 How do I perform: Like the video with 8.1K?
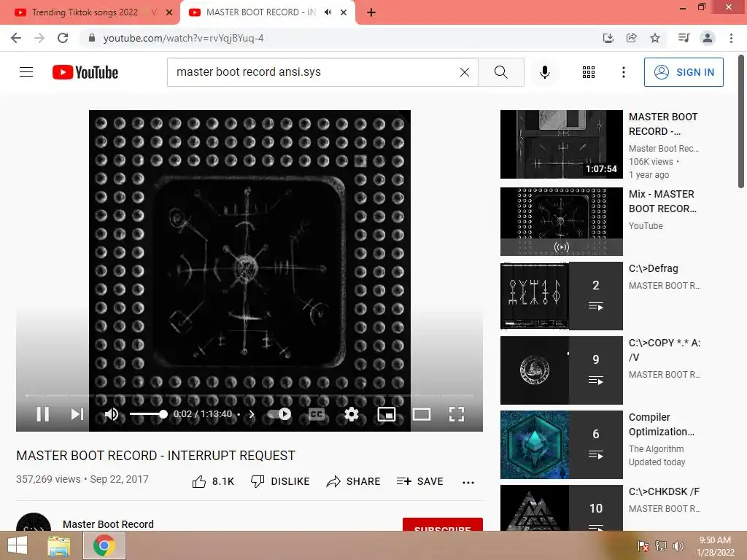pyautogui.click(x=213, y=481)
